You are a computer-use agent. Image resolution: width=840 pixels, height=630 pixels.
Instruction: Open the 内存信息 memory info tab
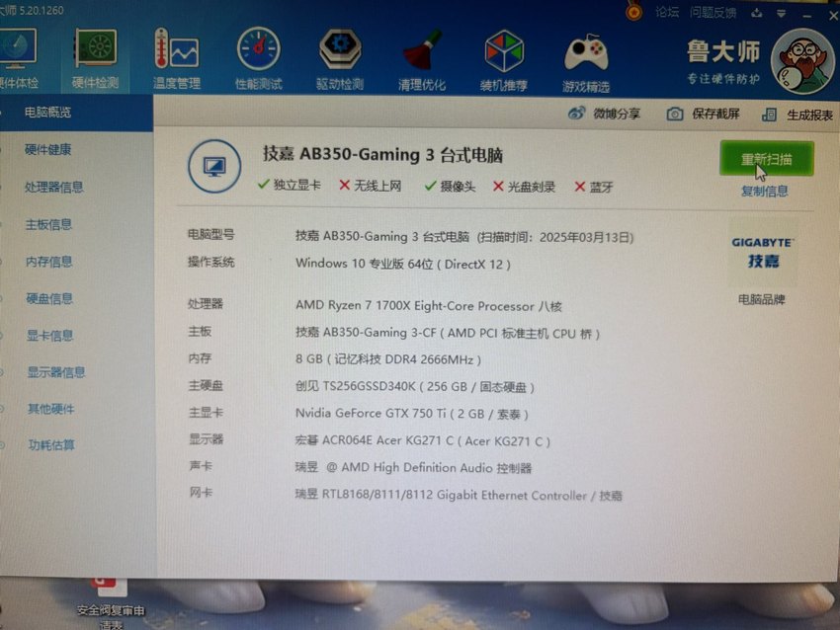(x=48, y=262)
